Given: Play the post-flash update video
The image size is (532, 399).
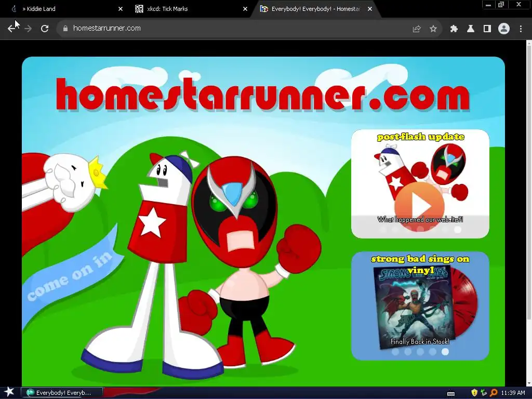Looking at the screenshot, I should click(420, 206).
